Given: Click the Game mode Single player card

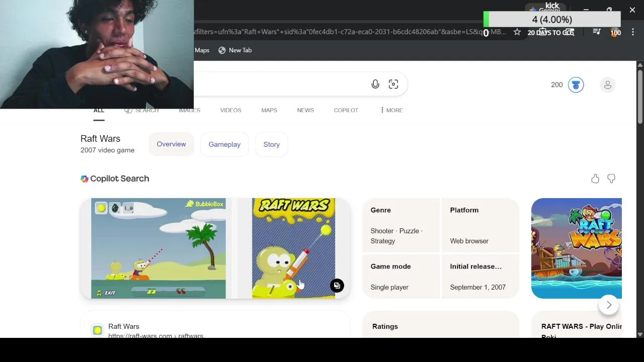Looking at the screenshot, I should (401, 277).
